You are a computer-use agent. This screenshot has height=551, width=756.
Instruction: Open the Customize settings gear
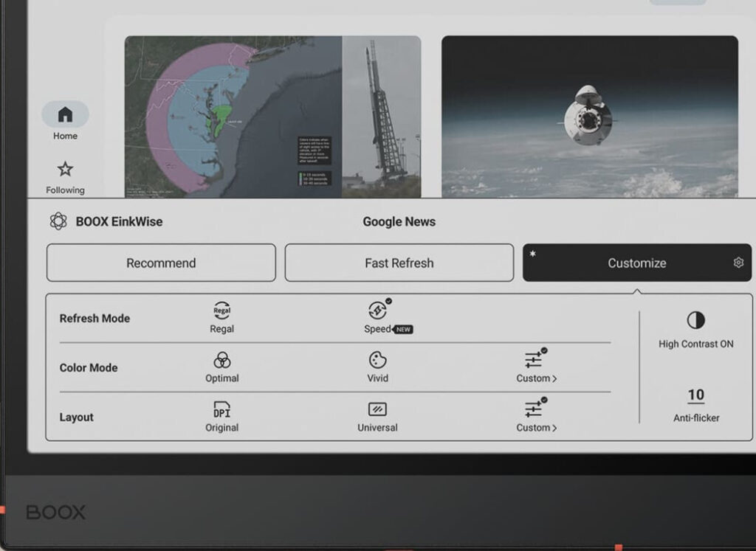[x=738, y=263]
